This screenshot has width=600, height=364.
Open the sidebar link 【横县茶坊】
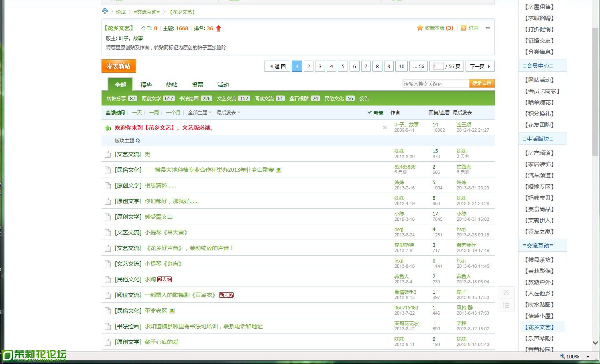pyautogui.click(x=539, y=260)
